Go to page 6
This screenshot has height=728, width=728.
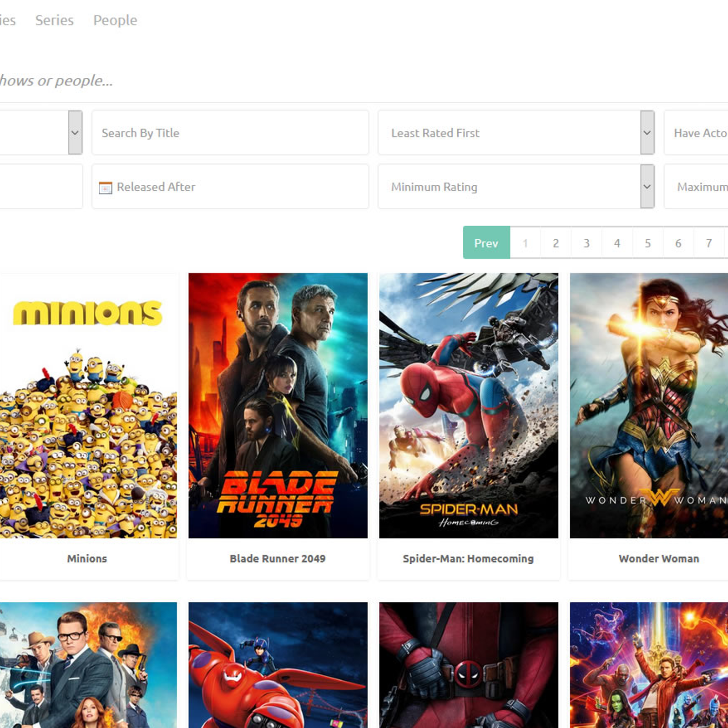click(x=678, y=243)
